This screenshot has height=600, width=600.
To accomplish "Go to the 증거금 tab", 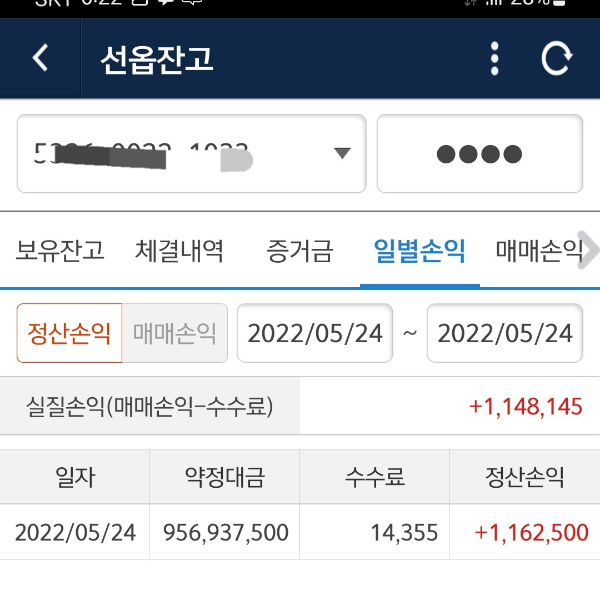I will [x=300, y=250].
